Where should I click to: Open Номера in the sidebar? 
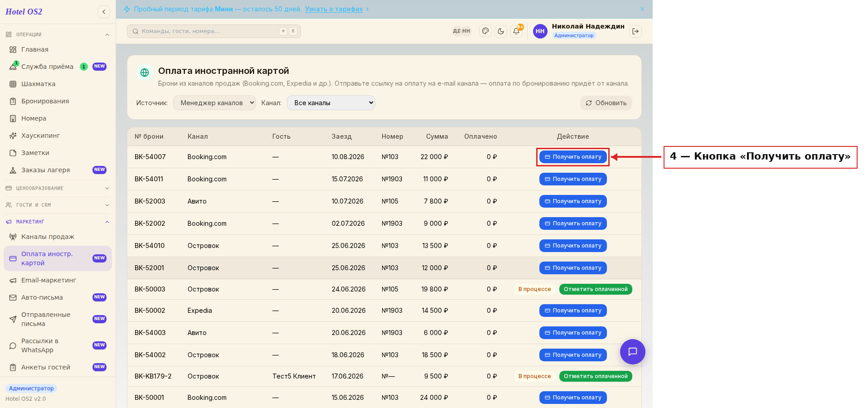tap(58, 118)
